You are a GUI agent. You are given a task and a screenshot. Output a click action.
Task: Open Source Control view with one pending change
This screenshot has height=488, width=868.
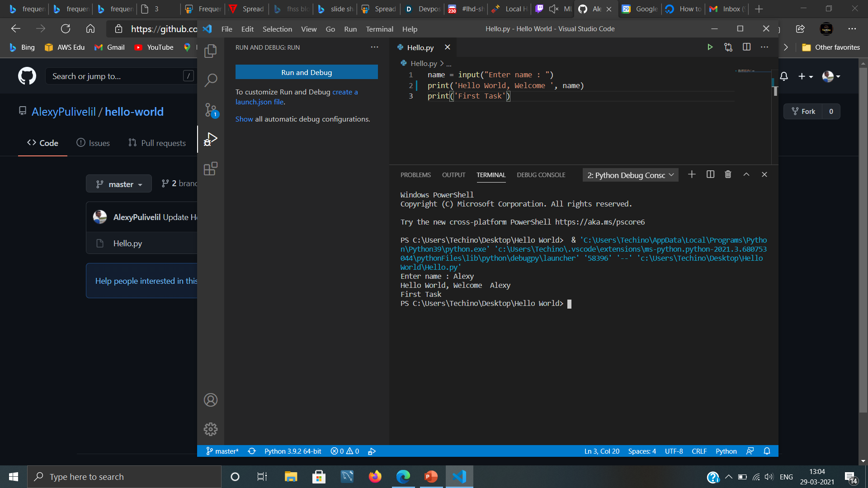[x=211, y=110]
